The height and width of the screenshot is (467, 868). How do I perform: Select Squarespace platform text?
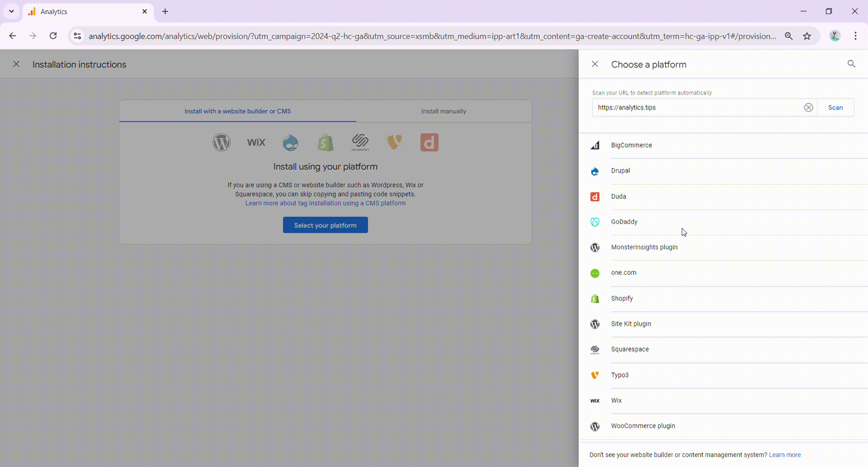click(x=630, y=349)
